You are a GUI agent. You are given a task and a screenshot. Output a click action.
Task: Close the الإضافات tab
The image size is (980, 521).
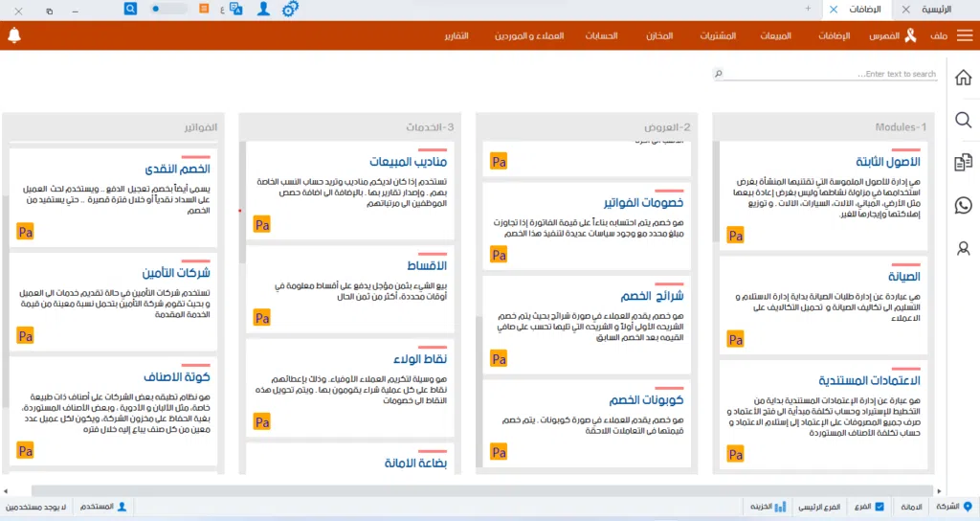click(x=833, y=9)
